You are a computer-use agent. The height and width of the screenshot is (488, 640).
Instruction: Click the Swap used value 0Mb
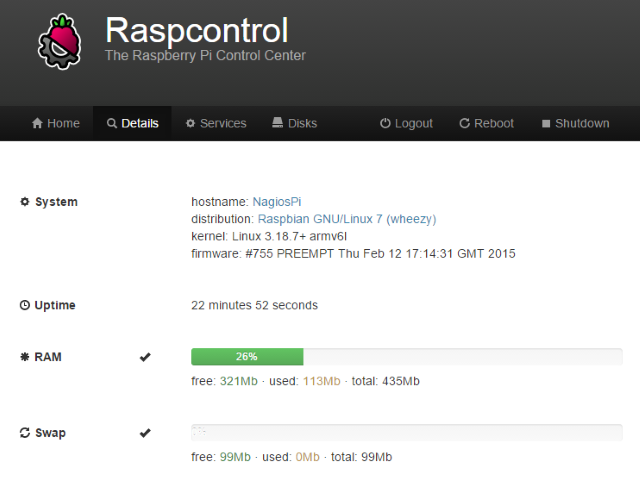[x=307, y=457]
